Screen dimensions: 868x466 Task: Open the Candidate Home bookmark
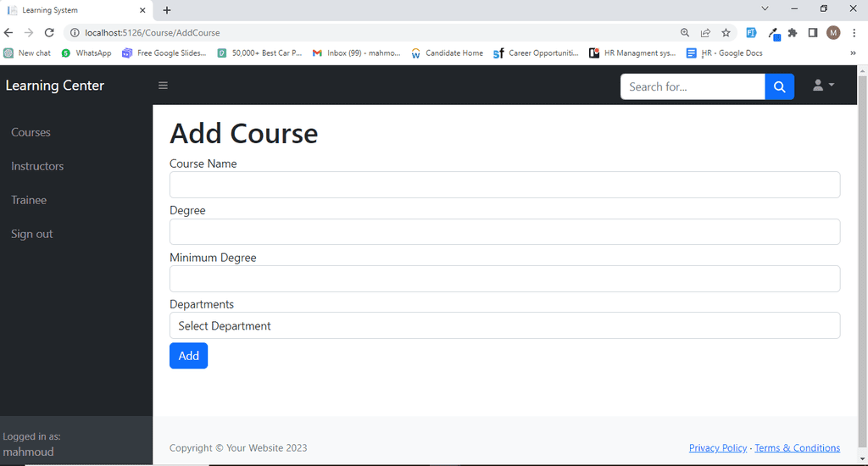click(x=448, y=53)
